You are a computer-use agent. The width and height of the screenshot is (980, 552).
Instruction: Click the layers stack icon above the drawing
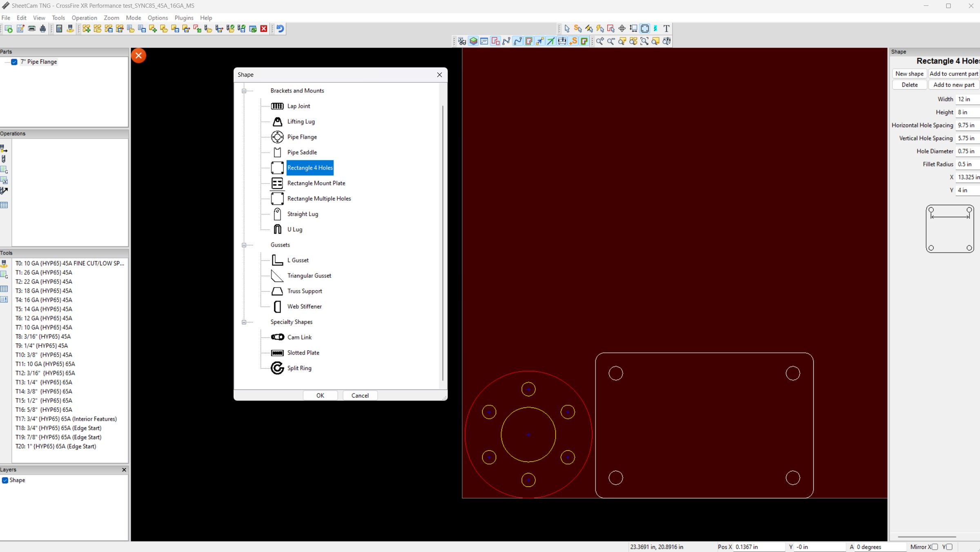[x=473, y=41]
